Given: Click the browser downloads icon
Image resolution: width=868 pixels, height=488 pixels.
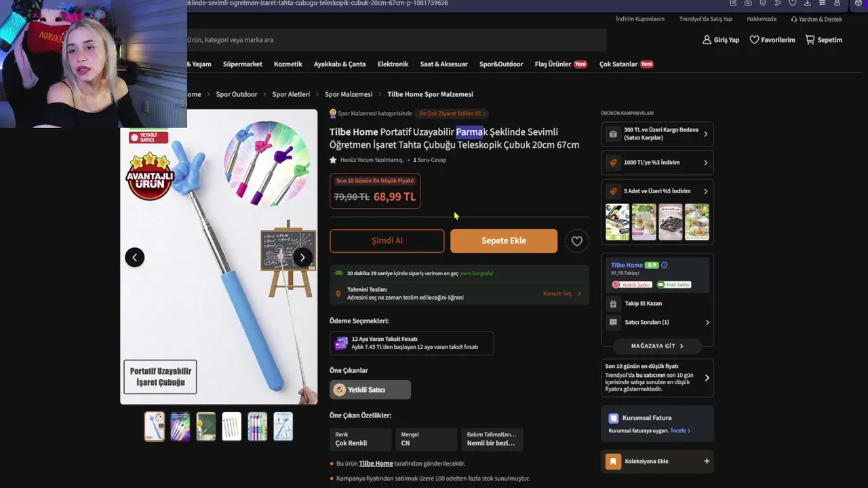Looking at the screenshot, I should (807, 3).
